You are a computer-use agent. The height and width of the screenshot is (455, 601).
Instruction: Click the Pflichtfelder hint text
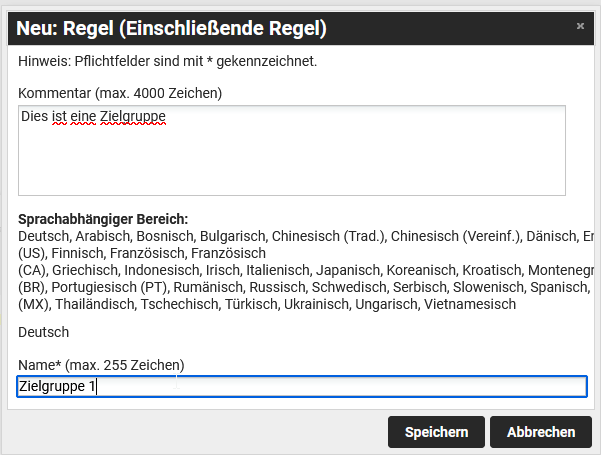[167, 62]
